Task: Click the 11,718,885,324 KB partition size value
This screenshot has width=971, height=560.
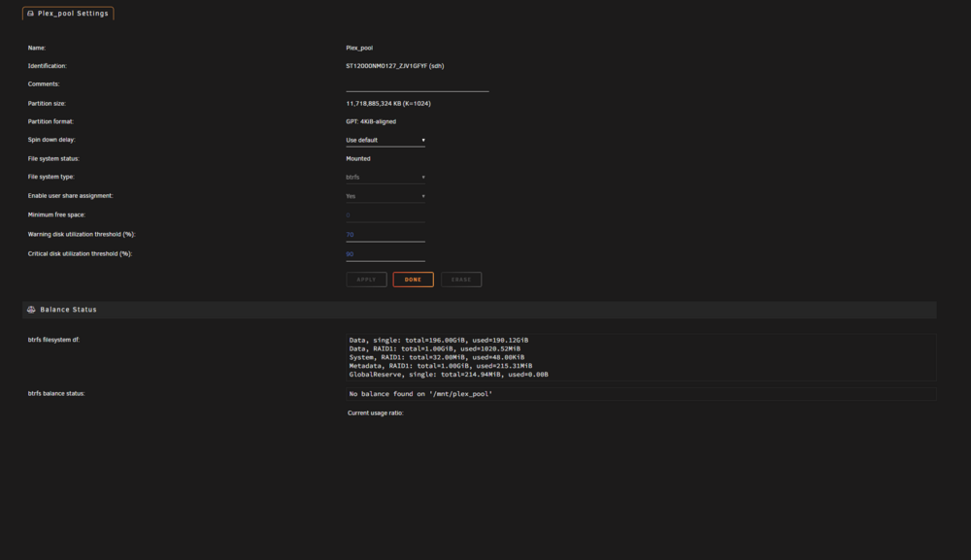Action: [x=388, y=103]
